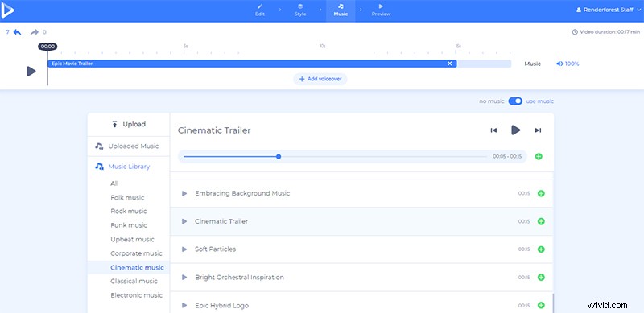Screen dimensions: 644x313
Task: Click the Video duration indicator
Action: click(606, 32)
